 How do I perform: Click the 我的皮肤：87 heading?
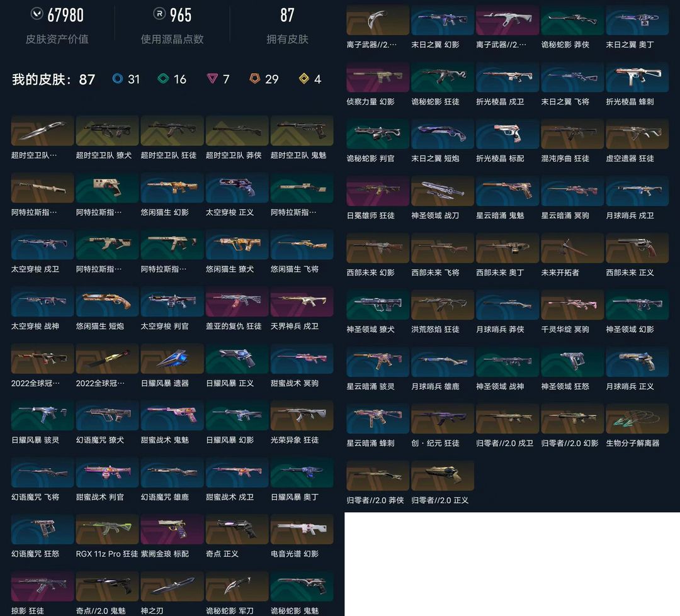tap(54, 79)
